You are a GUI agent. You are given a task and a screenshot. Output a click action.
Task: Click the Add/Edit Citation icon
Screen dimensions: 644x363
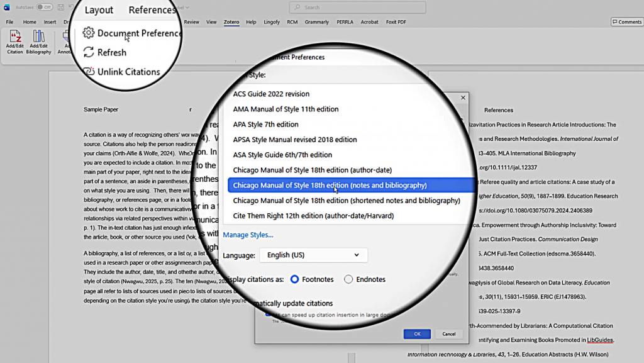pyautogui.click(x=15, y=37)
